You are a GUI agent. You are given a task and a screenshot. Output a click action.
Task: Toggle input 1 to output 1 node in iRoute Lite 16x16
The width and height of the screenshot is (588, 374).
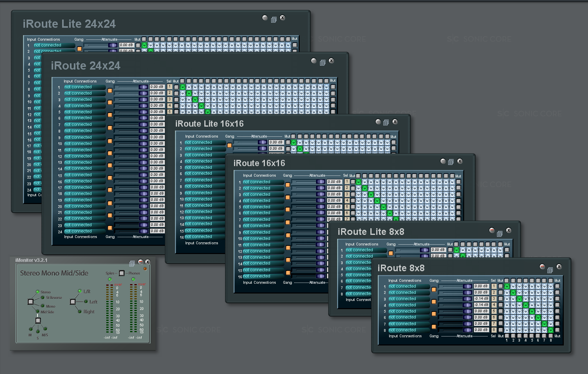click(293, 143)
